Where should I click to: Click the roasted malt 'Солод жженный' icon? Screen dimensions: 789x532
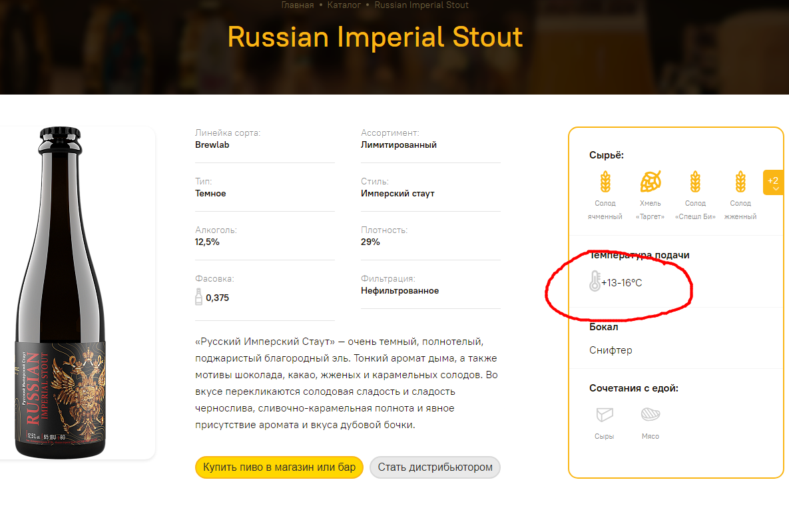coord(740,182)
